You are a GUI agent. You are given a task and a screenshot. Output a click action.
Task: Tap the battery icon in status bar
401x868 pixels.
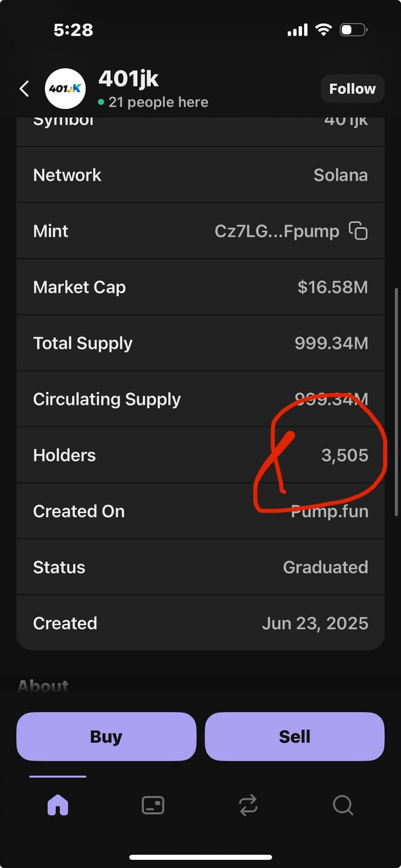[x=353, y=30]
